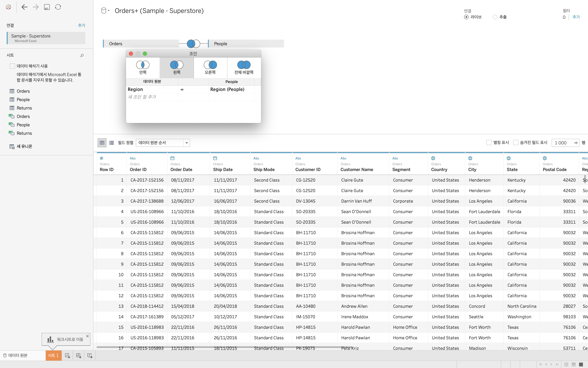
Task: Click the first Orders sheet in list
Action: [x=23, y=91]
